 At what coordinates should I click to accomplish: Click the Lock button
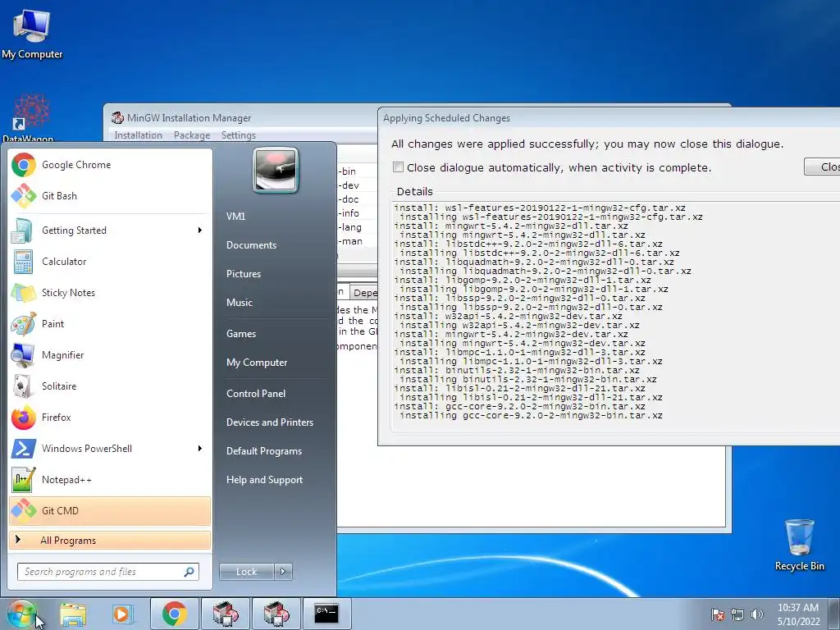tap(246, 572)
